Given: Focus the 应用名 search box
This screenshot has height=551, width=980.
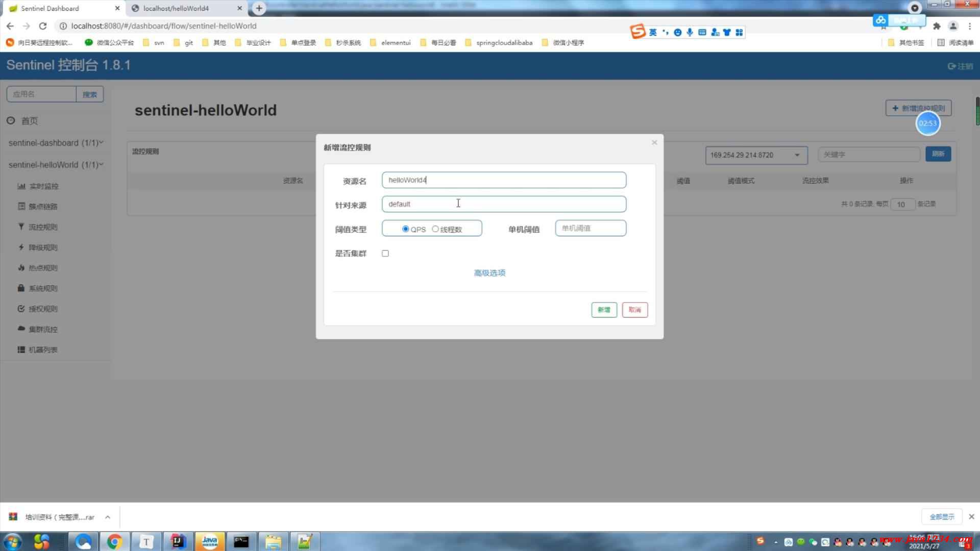Looking at the screenshot, I should 41,94.
